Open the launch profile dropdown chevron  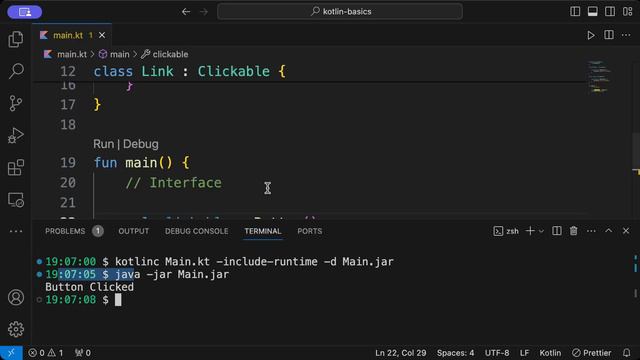[x=541, y=231]
